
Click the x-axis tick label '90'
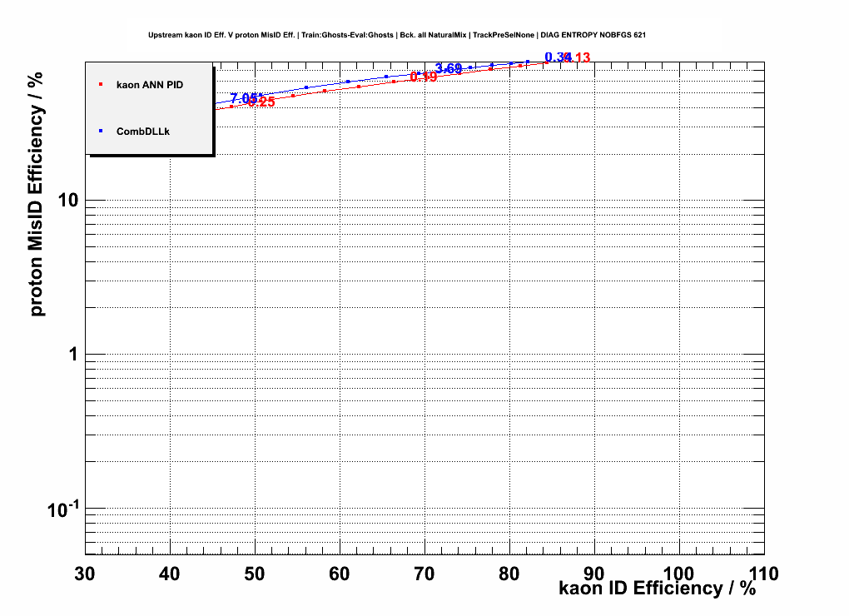594,574
